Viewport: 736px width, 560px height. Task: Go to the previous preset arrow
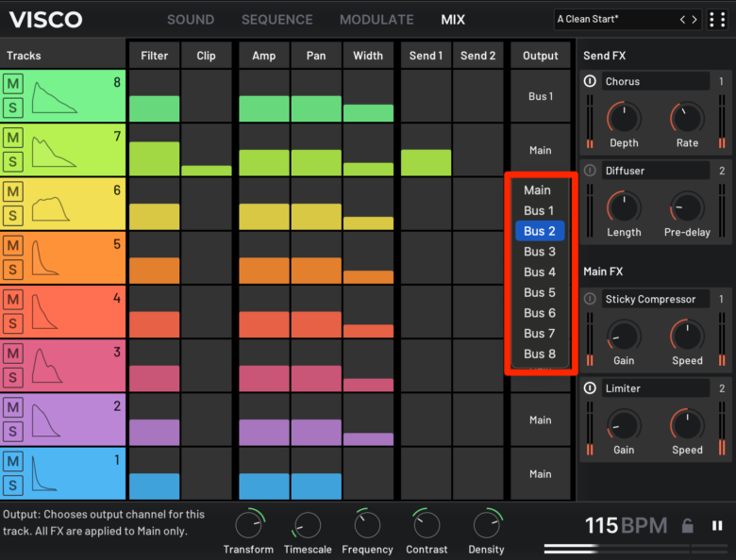pyautogui.click(x=684, y=19)
